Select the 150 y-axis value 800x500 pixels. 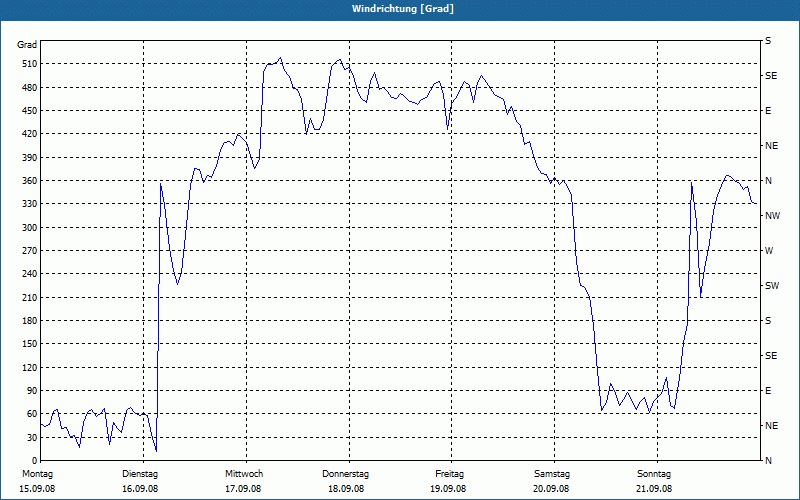coord(30,344)
